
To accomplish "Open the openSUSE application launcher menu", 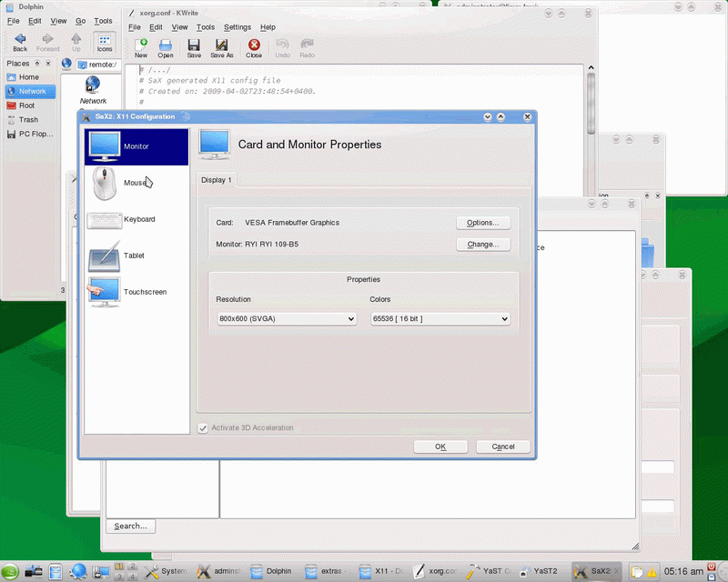I will click(x=10, y=571).
